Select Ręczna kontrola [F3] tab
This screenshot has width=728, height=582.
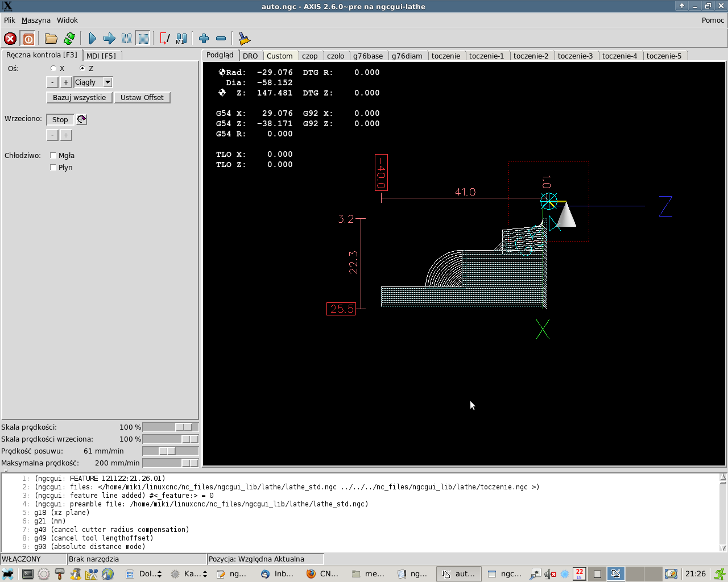click(42, 55)
